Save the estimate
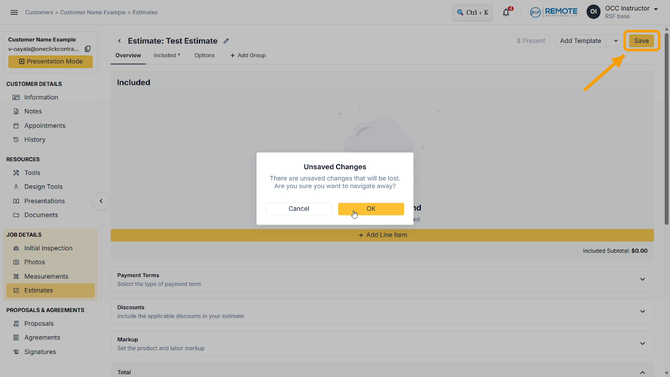Image resolution: width=670 pixels, height=377 pixels. (x=641, y=41)
